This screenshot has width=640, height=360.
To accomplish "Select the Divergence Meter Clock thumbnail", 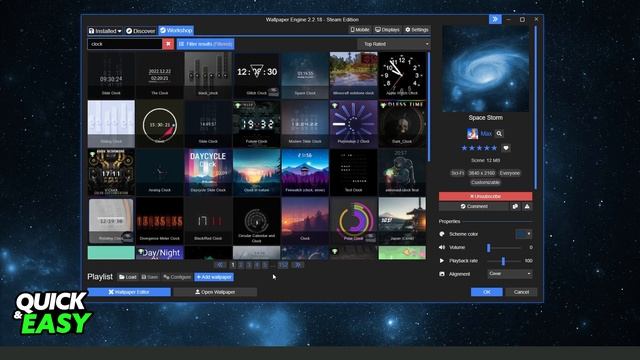I will tap(160, 220).
